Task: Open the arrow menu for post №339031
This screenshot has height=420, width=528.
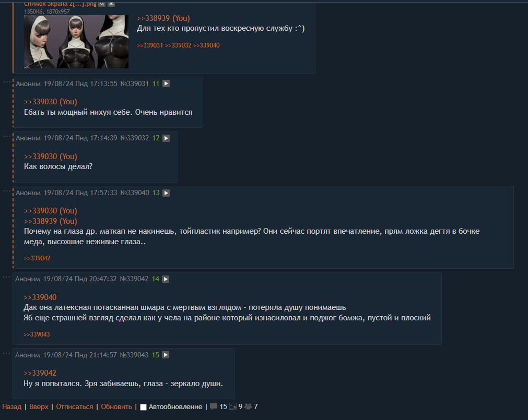Action: point(166,83)
